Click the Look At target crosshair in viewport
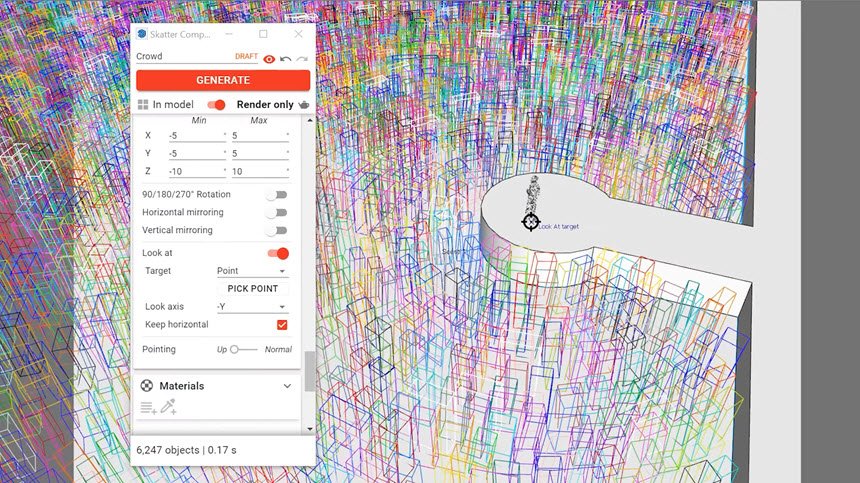The width and height of the screenshot is (860, 483). tap(531, 221)
